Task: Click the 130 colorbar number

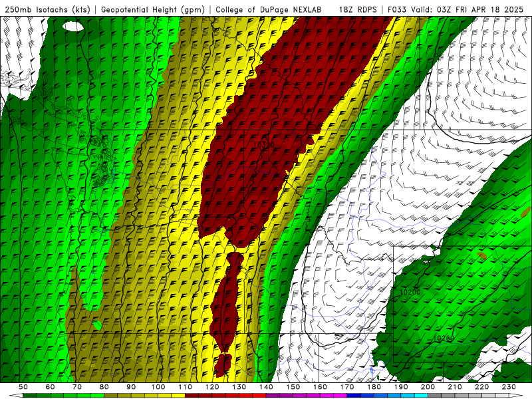Action: (x=239, y=387)
